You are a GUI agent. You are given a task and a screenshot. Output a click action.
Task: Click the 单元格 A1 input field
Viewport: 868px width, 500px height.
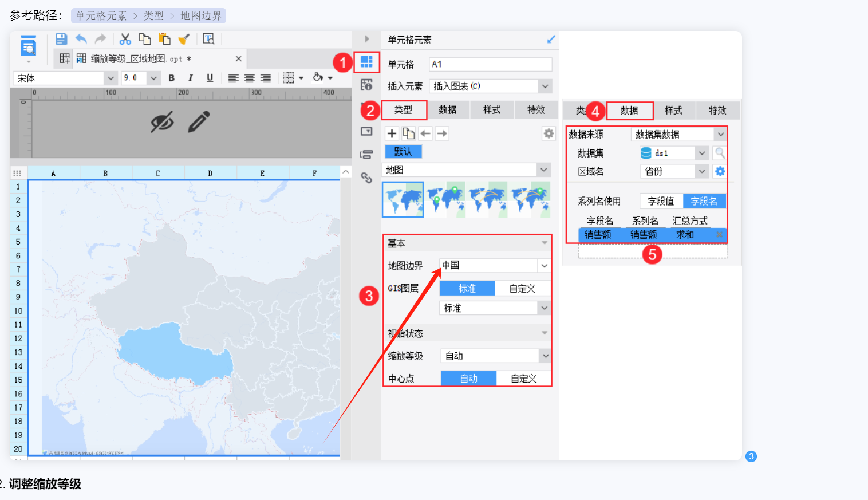click(x=491, y=64)
